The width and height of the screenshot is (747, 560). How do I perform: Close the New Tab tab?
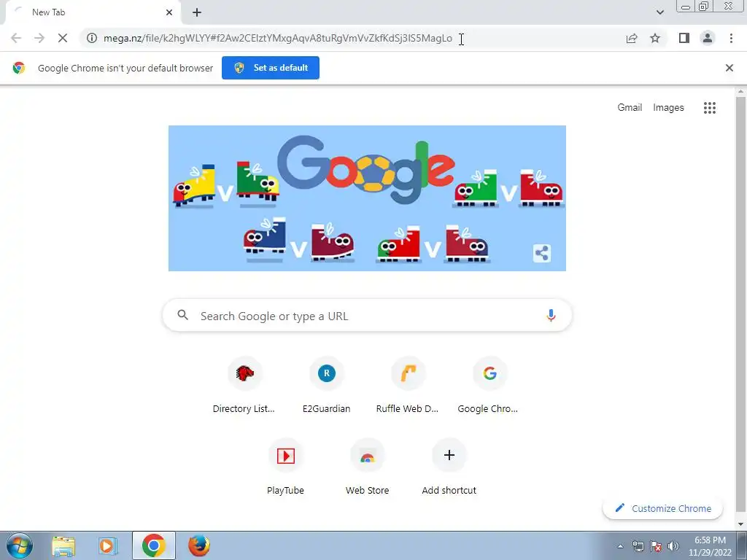tap(169, 12)
